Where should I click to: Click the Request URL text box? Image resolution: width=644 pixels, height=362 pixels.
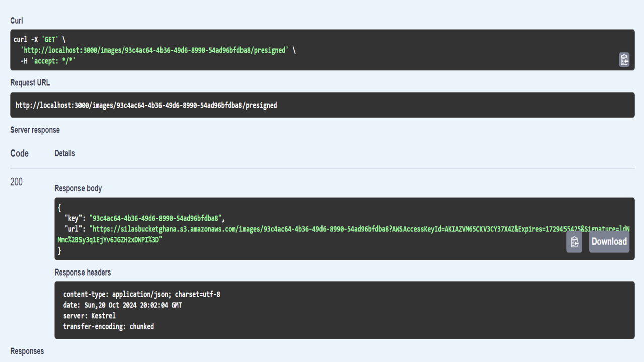click(x=322, y=105)
